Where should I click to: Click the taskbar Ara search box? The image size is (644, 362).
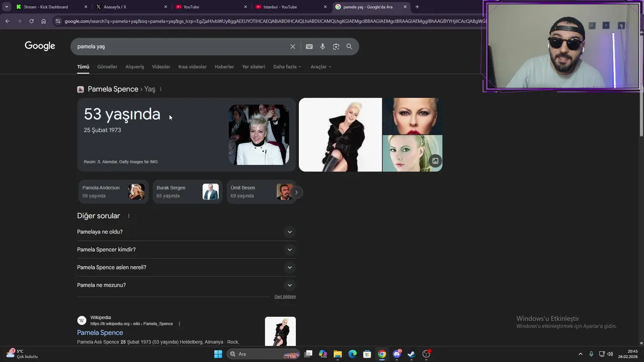[263, 354]
